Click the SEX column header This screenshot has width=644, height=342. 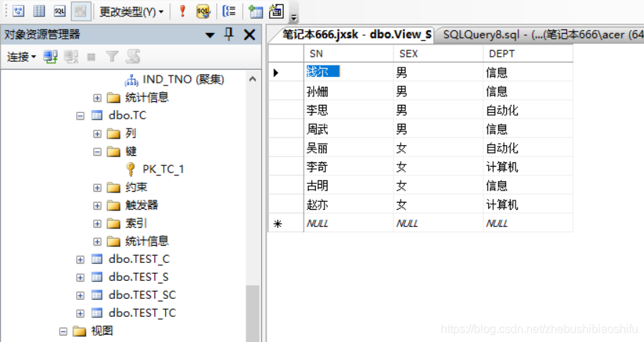click(x=438, y=53)
